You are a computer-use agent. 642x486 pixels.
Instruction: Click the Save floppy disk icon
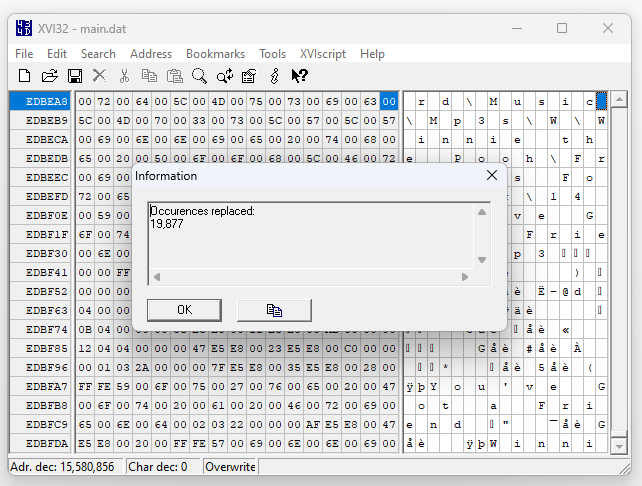coord(75,76)
